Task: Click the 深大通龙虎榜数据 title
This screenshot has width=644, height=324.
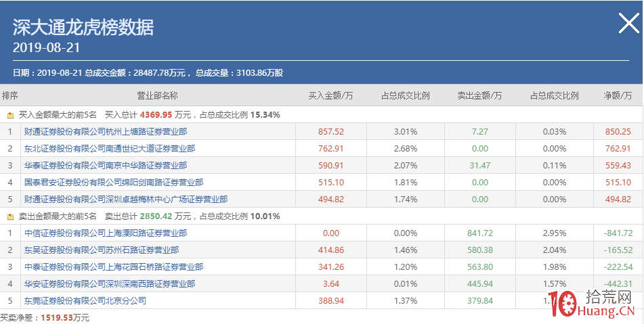Action: (x=83, y=27)
